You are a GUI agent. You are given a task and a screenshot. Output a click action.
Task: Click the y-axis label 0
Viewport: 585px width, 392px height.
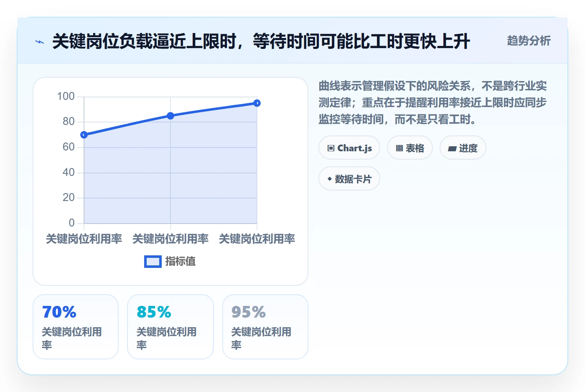pyautogui.click(x=71, y=223)
